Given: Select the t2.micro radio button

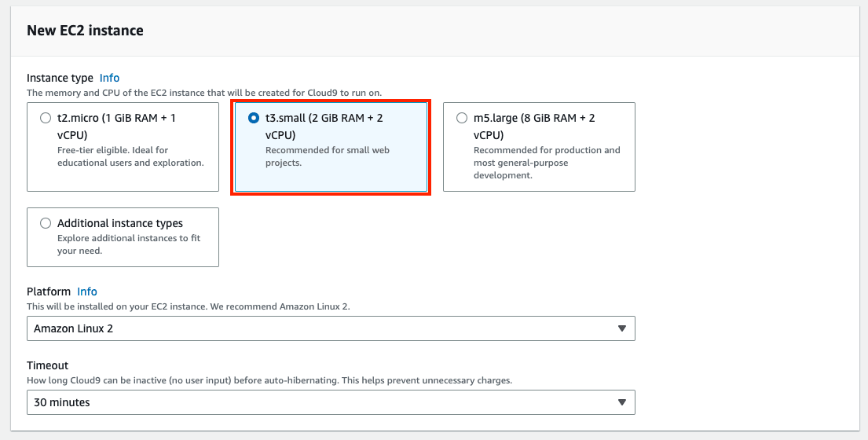Looking at the screenshot, I should point(46,119).
